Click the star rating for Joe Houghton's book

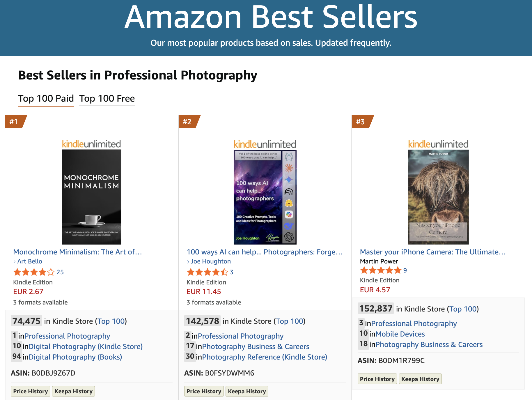point(207,272)
